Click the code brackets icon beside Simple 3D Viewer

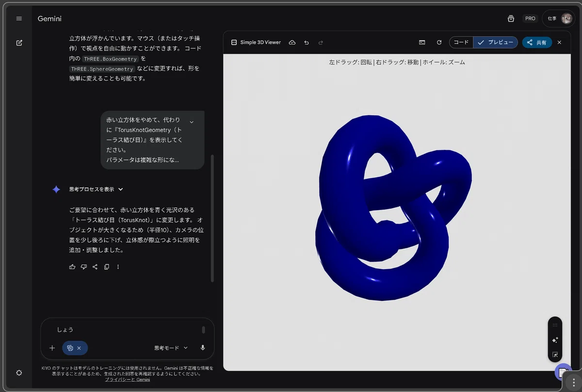click(x=234, y=42)
